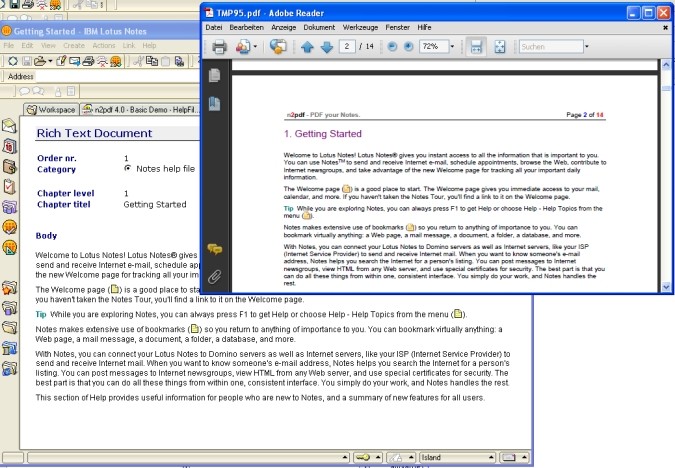Click the key access level status icon
The height and width of the screenshot is (468, 675).
(363, 457)
